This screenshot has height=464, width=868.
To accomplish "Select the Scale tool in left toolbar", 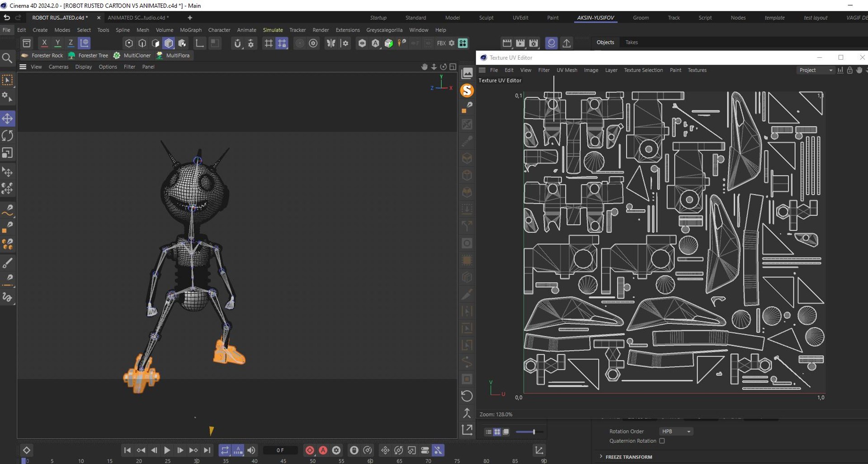I will (x=8, y=153).
